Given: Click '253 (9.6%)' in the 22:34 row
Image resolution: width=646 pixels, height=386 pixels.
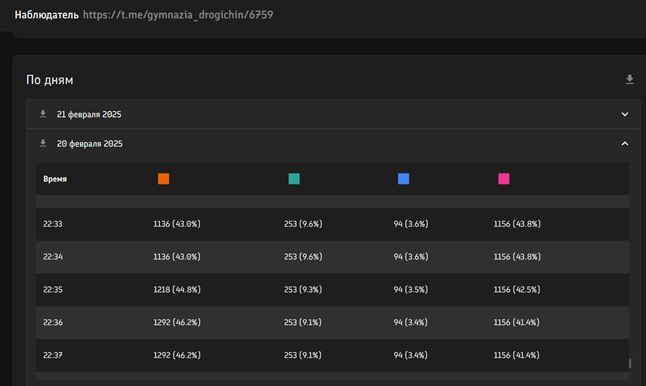Looking at the screenshot, I should coord(303,257).
